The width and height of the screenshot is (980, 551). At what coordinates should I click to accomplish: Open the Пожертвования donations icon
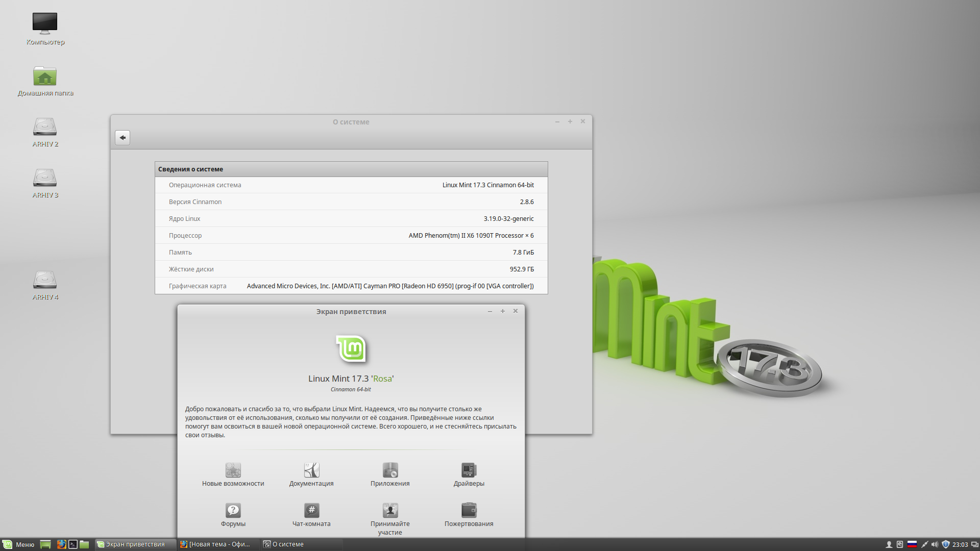point(469,510)
